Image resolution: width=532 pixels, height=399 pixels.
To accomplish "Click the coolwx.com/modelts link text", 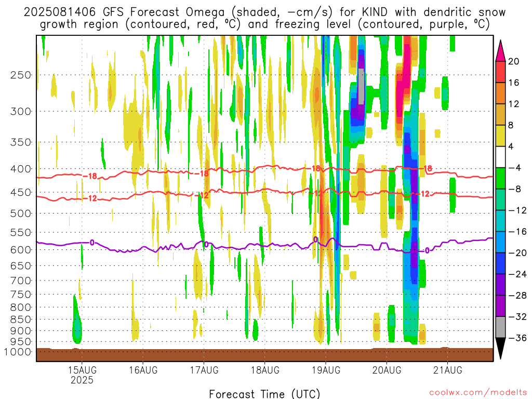I will [x=478, y=393].
